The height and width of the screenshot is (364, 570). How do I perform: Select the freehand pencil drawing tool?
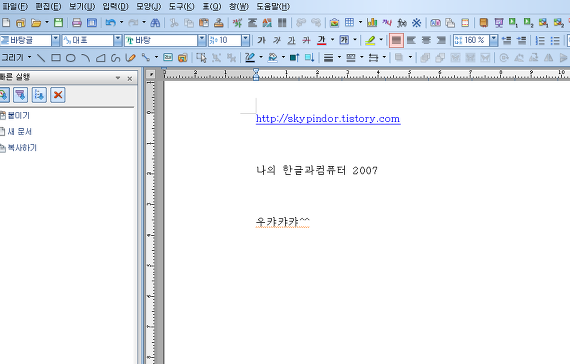click(x=130, y=57)
